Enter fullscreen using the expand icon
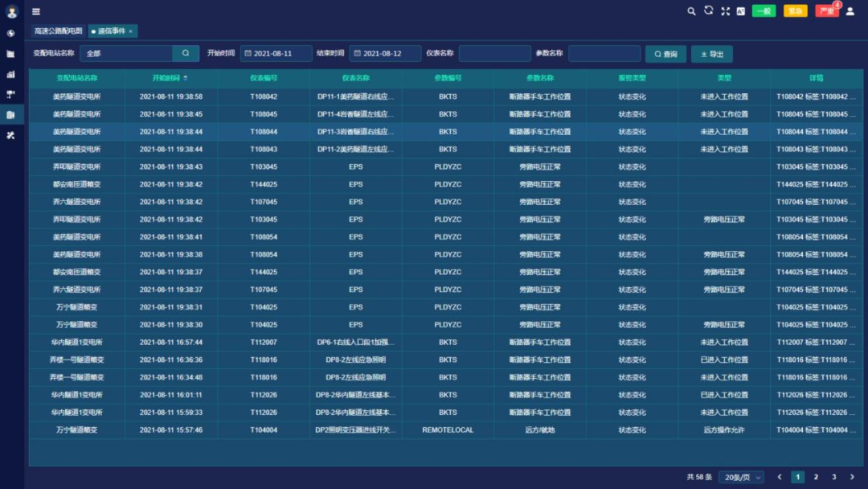The width and height of the screenshot is (868, 489). click(725, 11)
